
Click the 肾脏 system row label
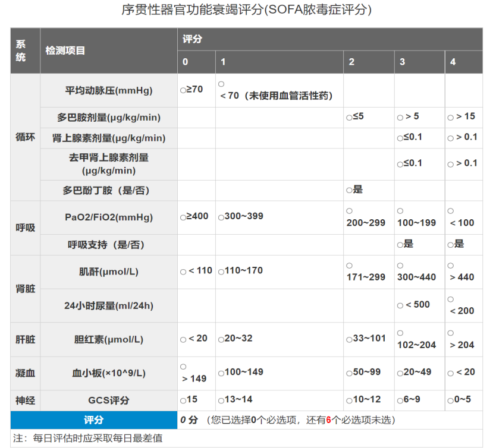[25, 288]
